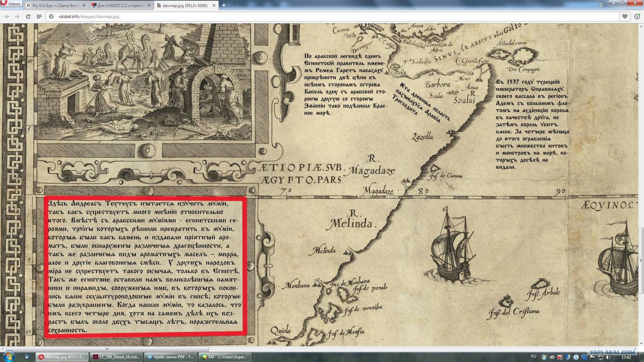Open the Action Center flag icon
This screenshot has width=644, height=362.
tap(592, 357)
